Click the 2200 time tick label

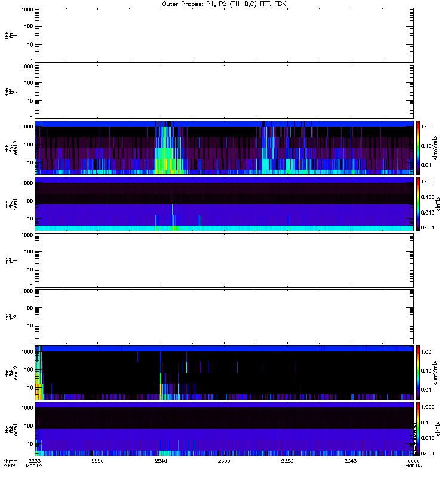(35, 461)
